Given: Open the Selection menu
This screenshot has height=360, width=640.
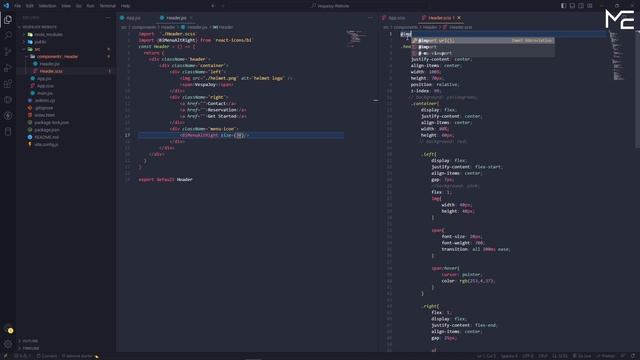Looking at the screenshot, I should (47, 6).
